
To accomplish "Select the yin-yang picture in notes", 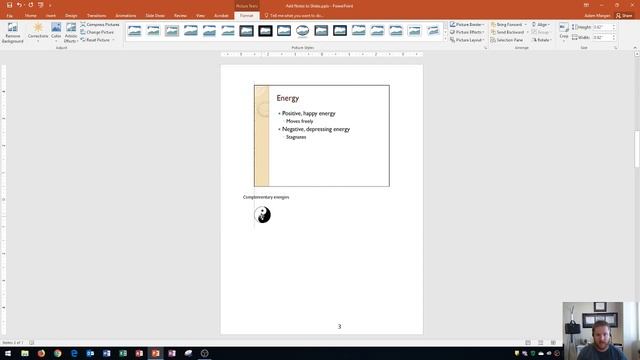I will click(262, 215).
